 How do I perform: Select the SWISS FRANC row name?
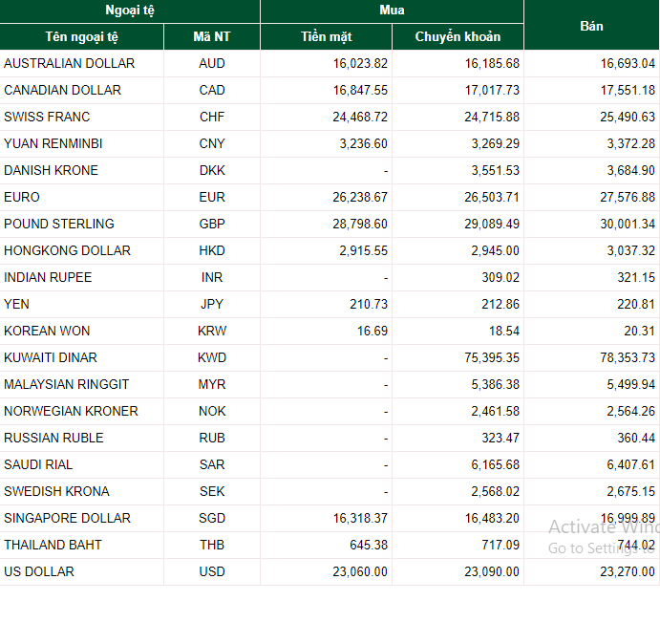tap(47, 118)
